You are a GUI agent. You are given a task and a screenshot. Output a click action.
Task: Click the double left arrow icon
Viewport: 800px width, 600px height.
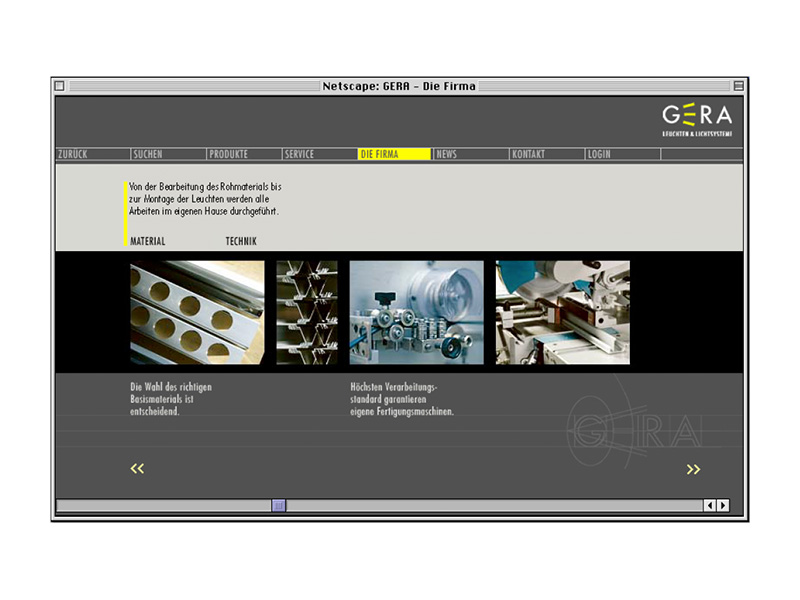(x=138, y=468)
